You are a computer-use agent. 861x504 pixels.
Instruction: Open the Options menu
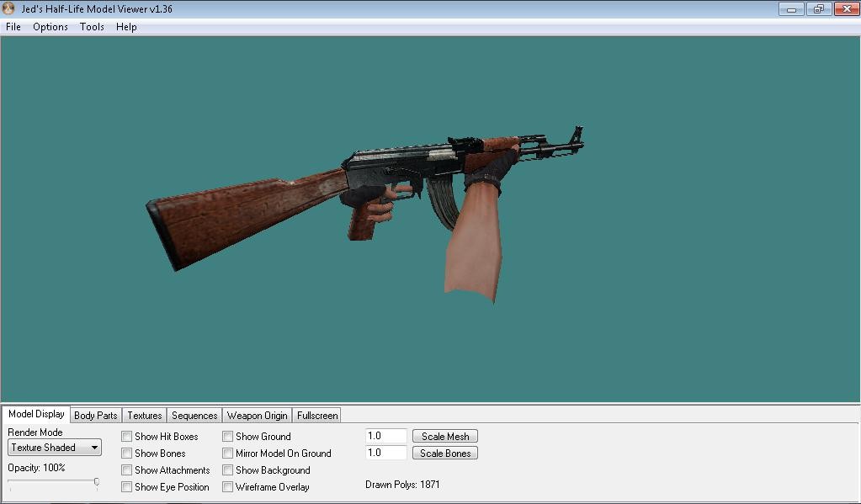pos(50,27)
